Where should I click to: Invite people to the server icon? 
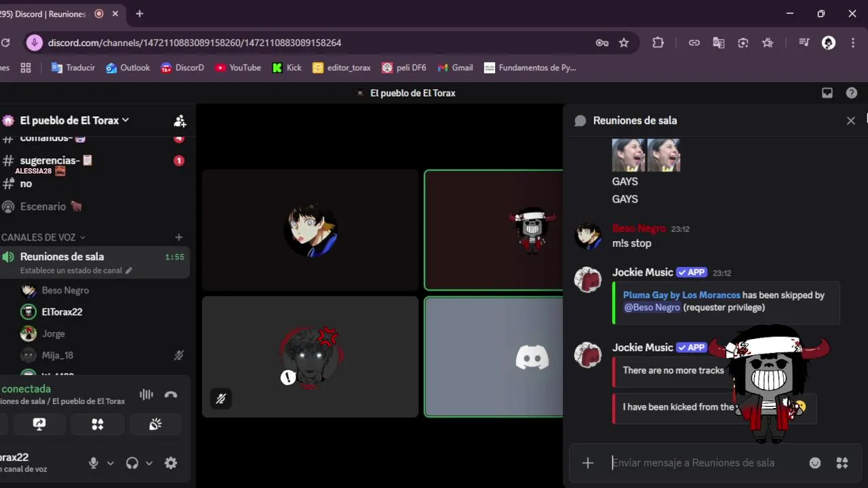pos(180,121)
